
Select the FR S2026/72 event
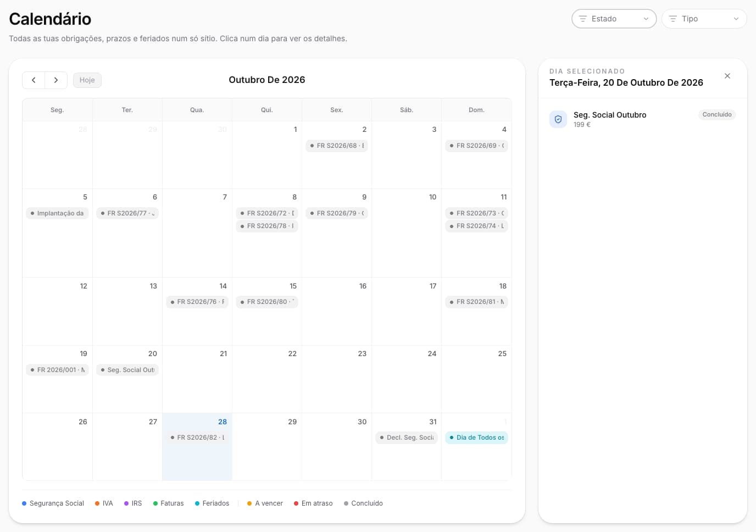coord(267,213)
